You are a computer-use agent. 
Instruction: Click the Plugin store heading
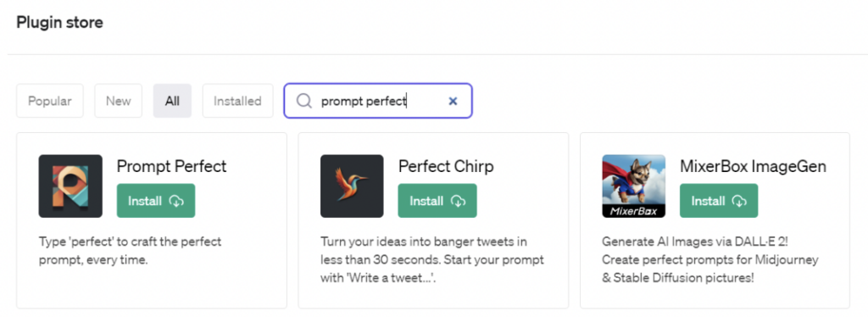click(x=60, y=23)
